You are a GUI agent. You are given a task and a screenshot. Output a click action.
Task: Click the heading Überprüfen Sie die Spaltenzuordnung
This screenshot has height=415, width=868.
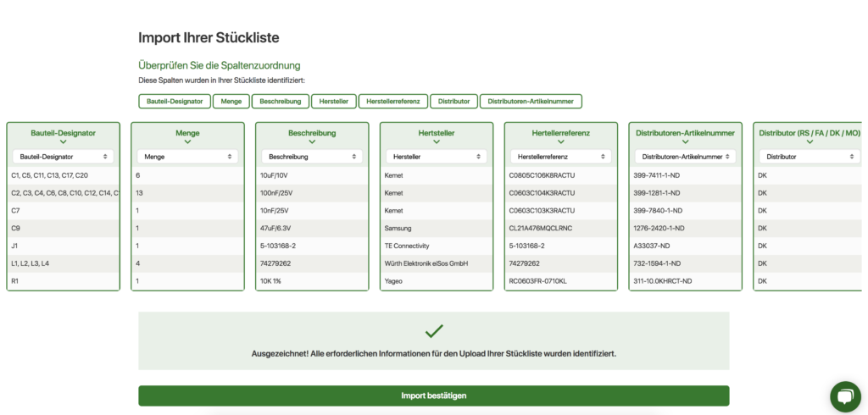(x=220, y=65)
